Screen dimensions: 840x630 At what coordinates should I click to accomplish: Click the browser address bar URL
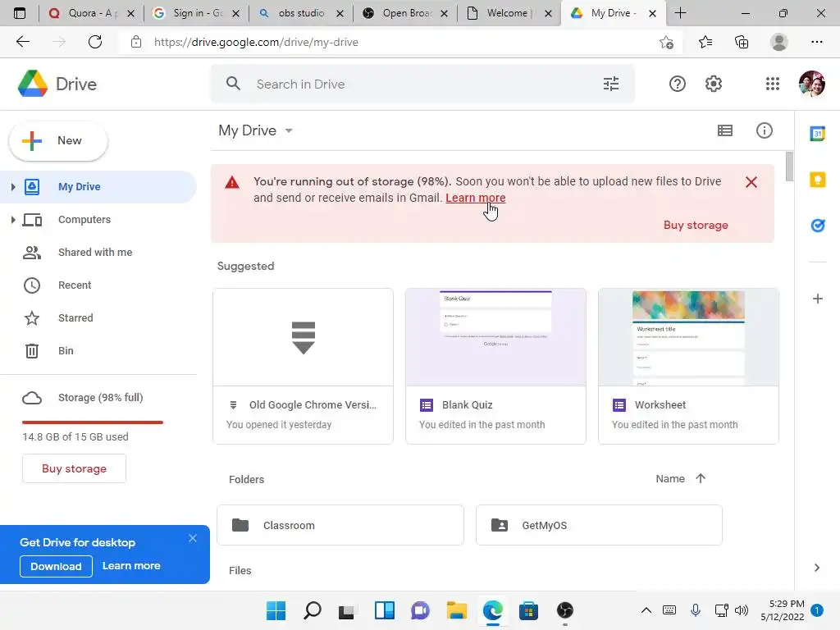256,42
